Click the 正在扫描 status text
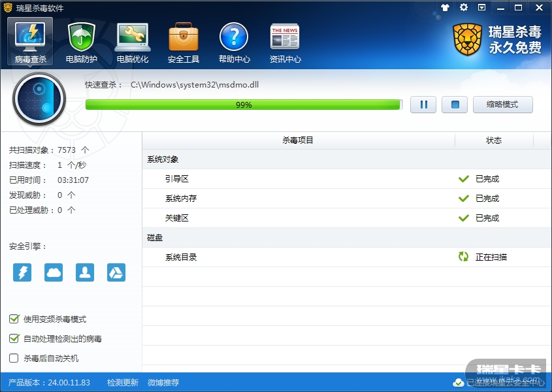The height and width of the screenshot is (392, 552). pos(491,257)
